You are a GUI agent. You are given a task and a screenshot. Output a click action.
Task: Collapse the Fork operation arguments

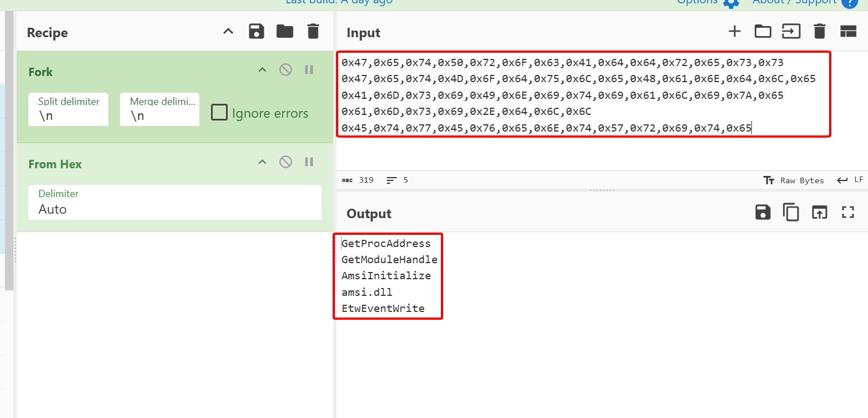pyautogui.click(x=263, y=70)
